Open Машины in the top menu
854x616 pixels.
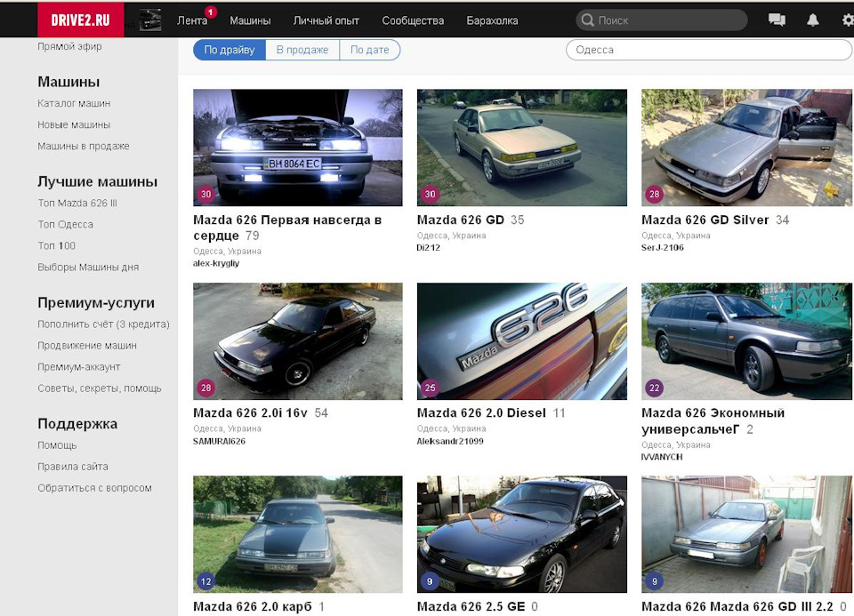point(250,20)
